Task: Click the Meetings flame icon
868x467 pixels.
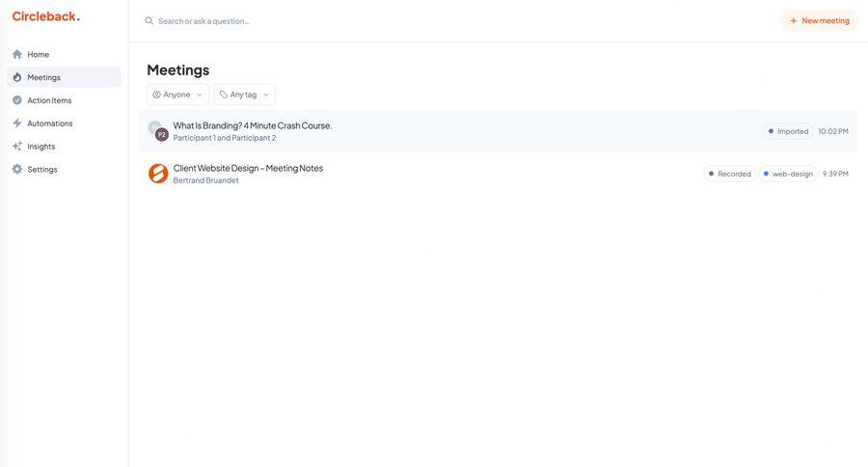Action: [x=17, y=77]
